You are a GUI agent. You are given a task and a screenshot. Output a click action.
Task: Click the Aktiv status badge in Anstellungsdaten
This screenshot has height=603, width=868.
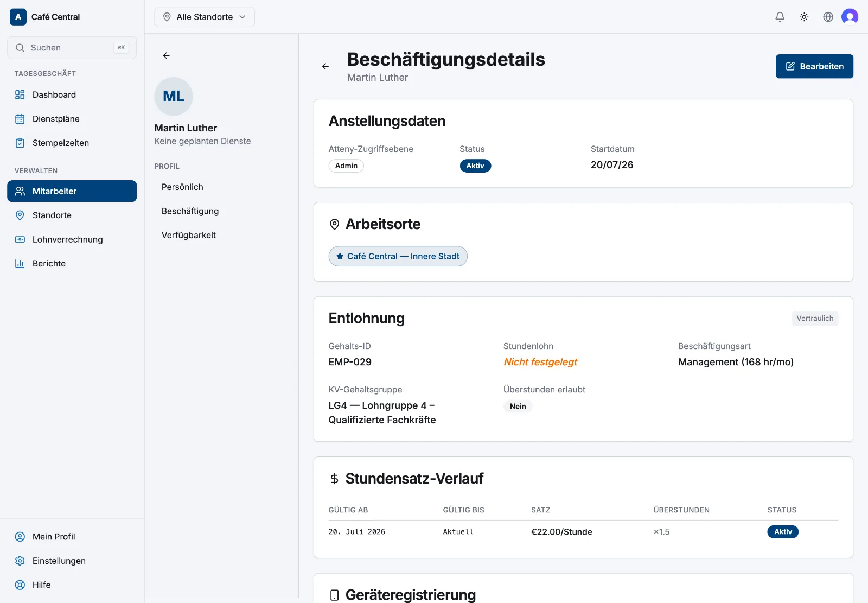tap(475, 166)
